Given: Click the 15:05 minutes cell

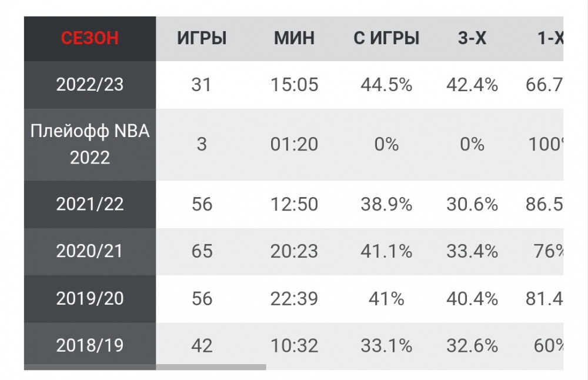Looking at the screenshot, I should (x=294, y=85).
